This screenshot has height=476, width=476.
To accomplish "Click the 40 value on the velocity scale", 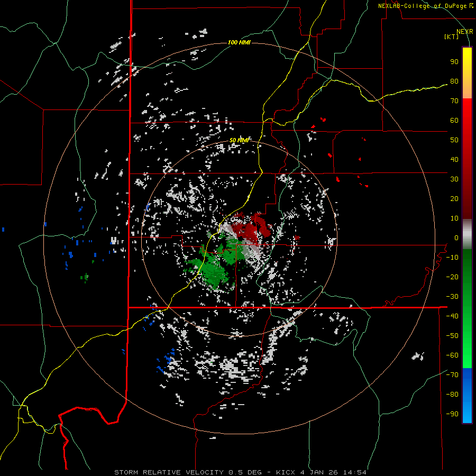I will pos(454,160).
